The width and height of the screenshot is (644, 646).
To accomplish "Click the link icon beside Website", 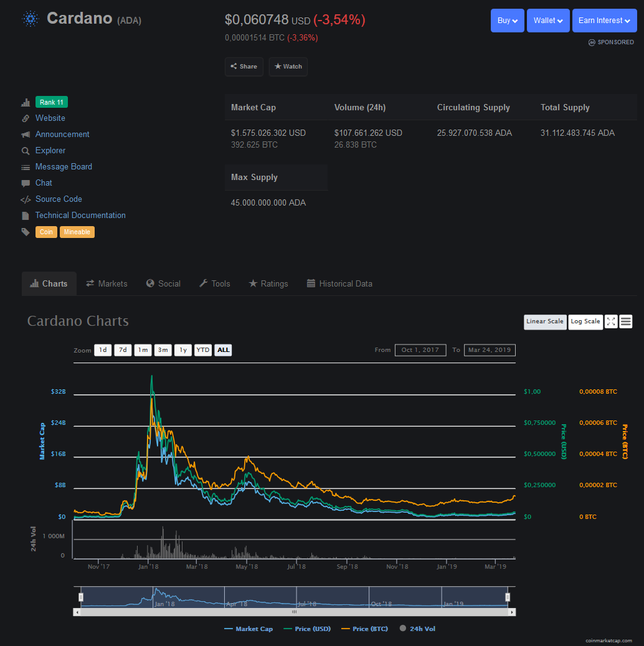I will point(26,118).
